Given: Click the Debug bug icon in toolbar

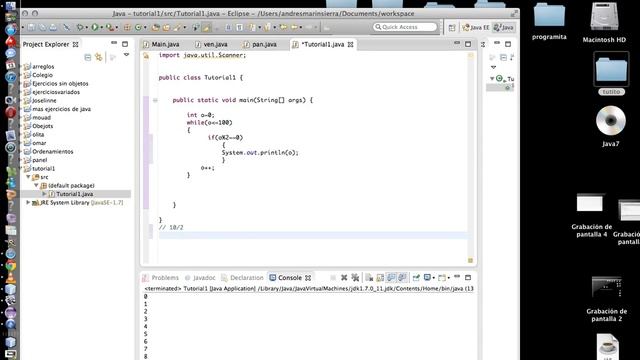Looking at the screenshot, I should (x=80, y=27).
